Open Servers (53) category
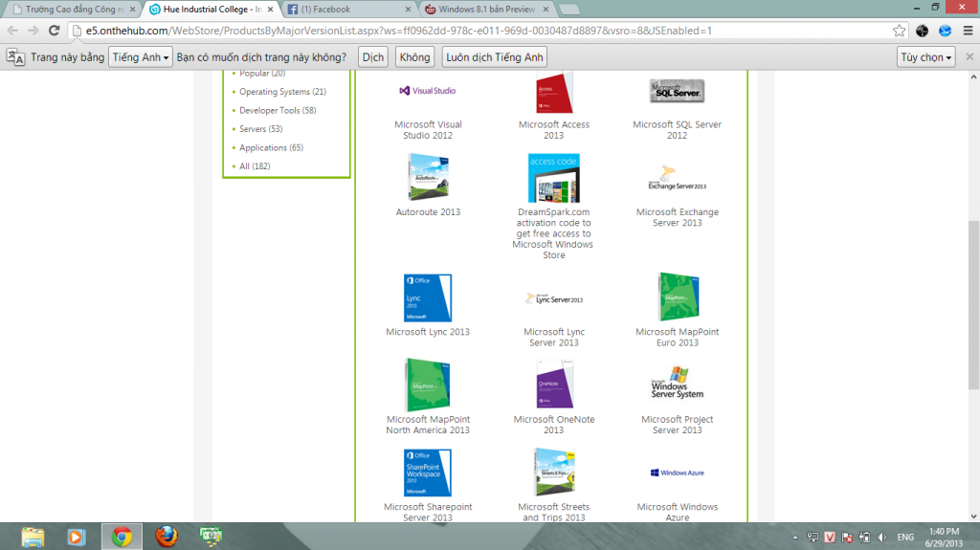 click(x=260, y=129)
